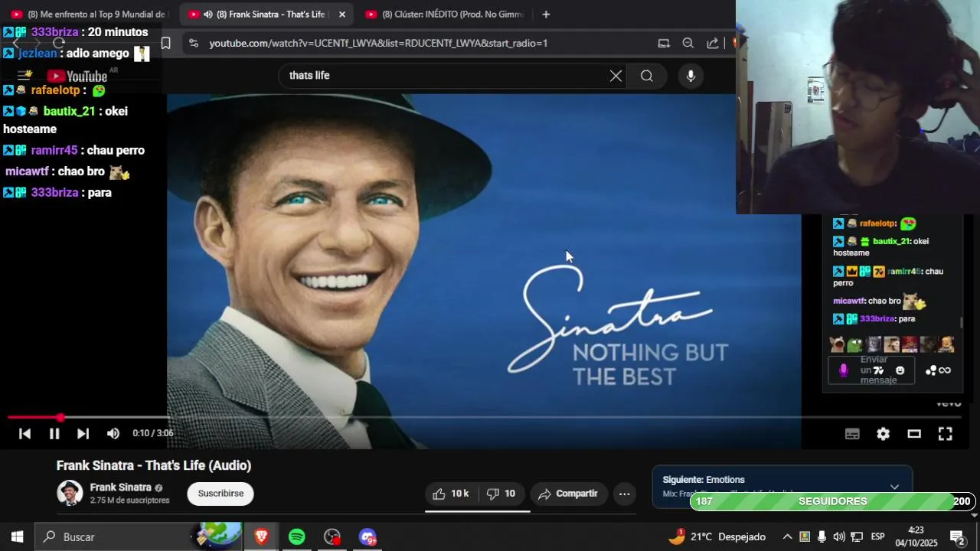980x551 pixels.
Task: Open Frank Sinatra channel avatar
Action: click(x=70, y=494)
